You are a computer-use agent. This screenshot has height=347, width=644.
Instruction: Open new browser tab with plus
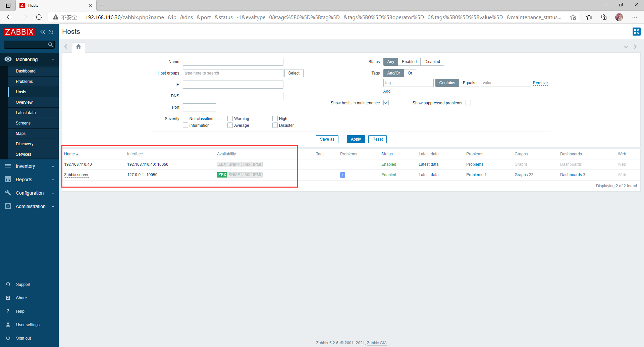click(102, 5)
